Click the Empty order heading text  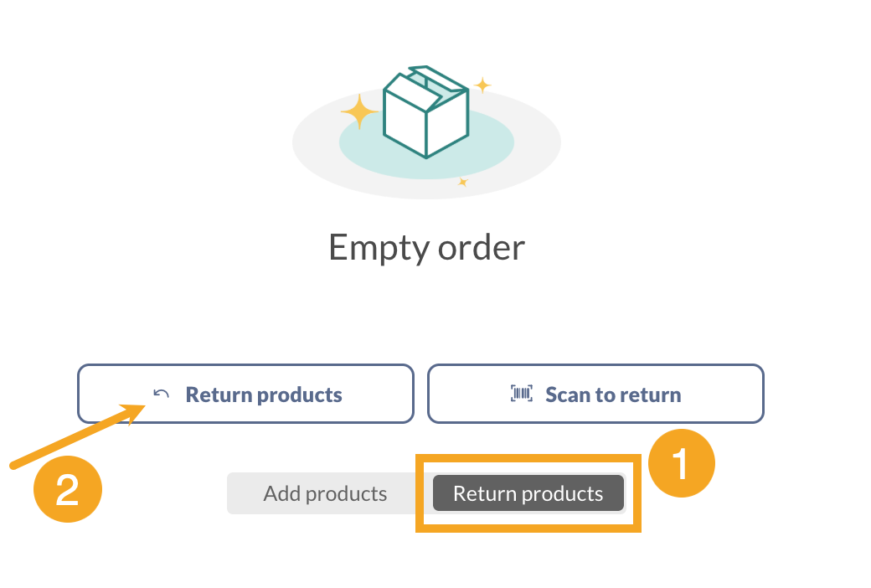(426, 246)
